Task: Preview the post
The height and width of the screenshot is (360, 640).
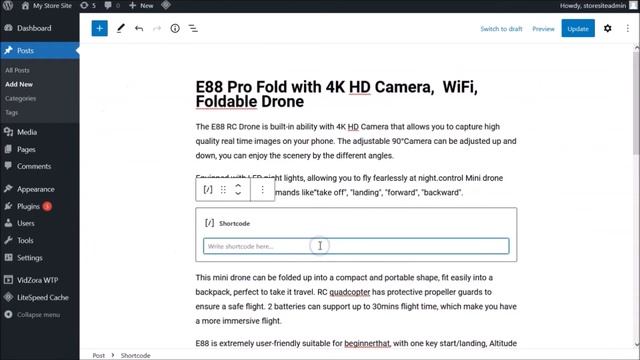Action: [x=543, y=29]
